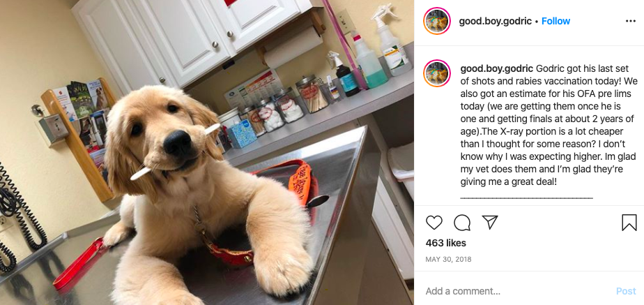Like the post with the heart icon

(434, 223)
